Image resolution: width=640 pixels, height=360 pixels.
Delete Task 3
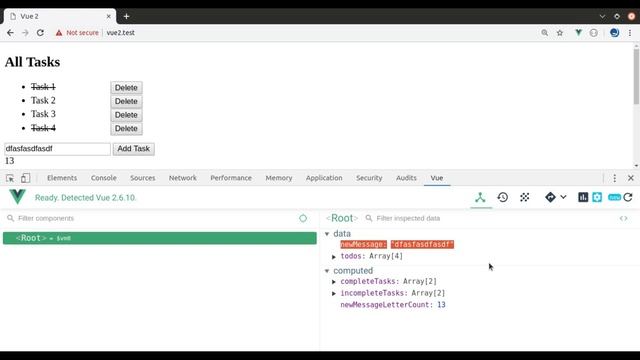tap(126, 115)
